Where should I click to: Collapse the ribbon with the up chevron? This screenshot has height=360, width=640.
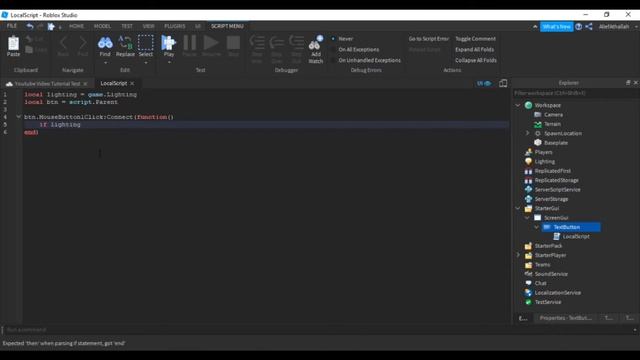(535, 27)
